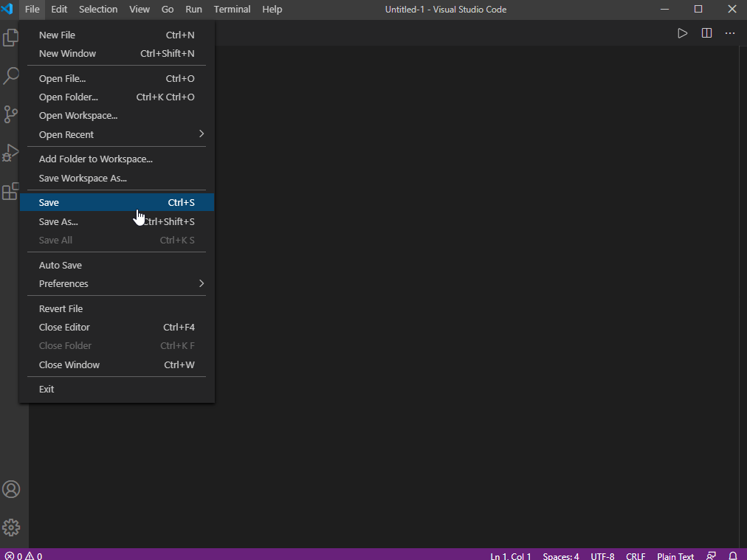Click the feedback icon in status bar

pos(712,556)
